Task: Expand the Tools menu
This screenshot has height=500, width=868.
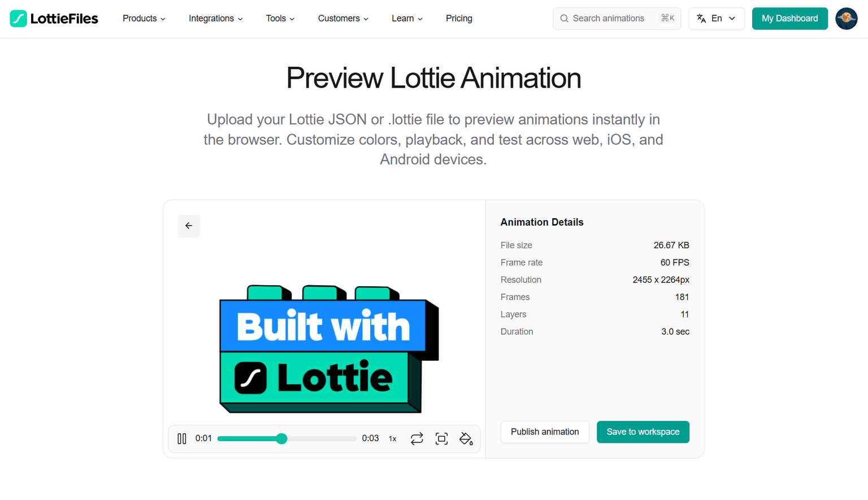Action: tap(279, 18)
